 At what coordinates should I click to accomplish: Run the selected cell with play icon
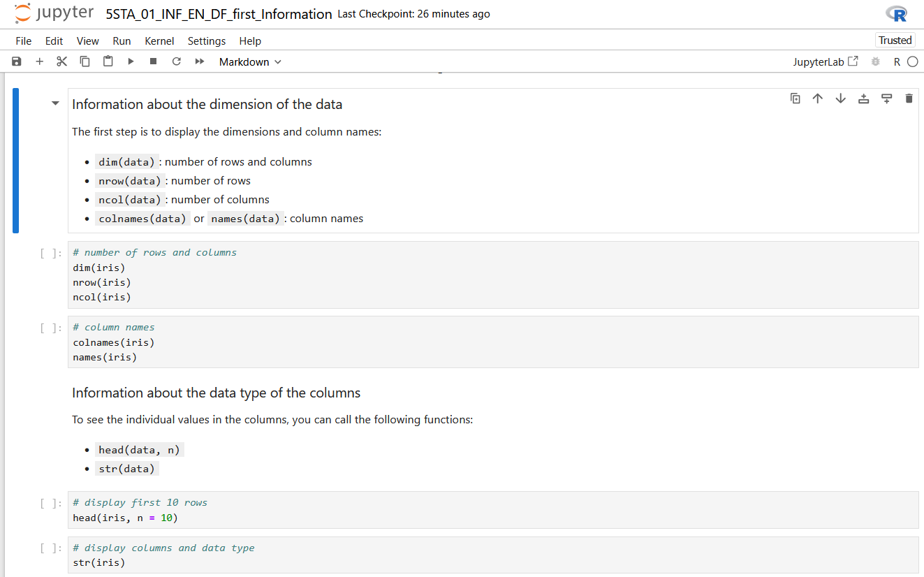[131, 61]
